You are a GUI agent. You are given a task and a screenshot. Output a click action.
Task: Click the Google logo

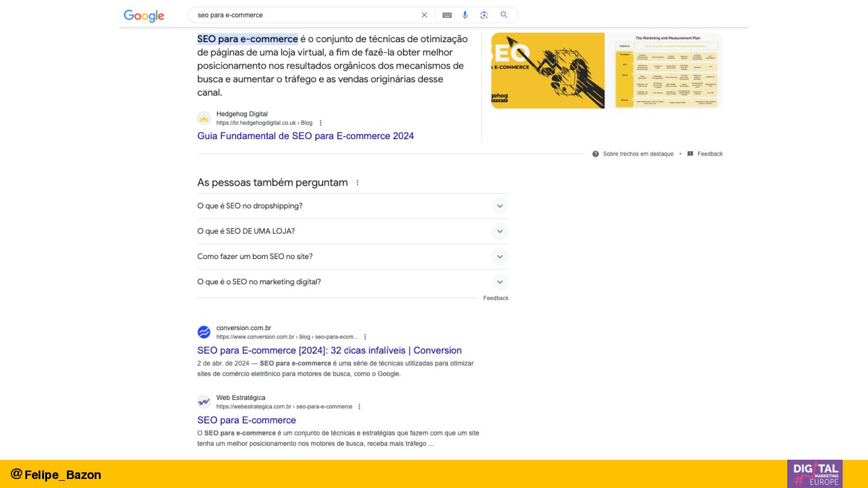click(144, 16)
